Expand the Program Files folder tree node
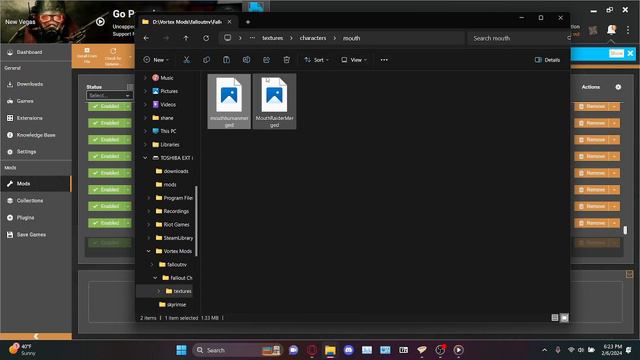 click(x=149, y=198)
